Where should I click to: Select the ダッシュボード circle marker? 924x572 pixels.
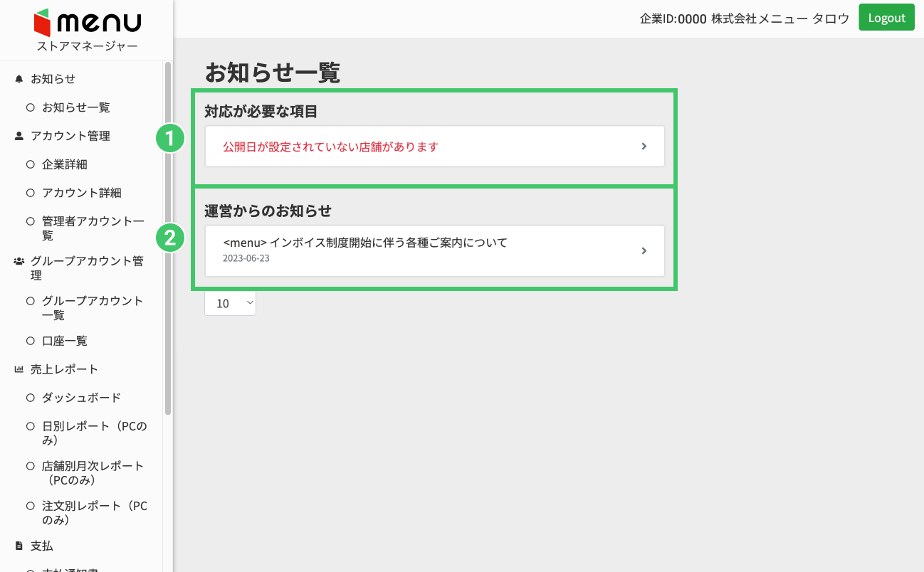click(31, 398)
